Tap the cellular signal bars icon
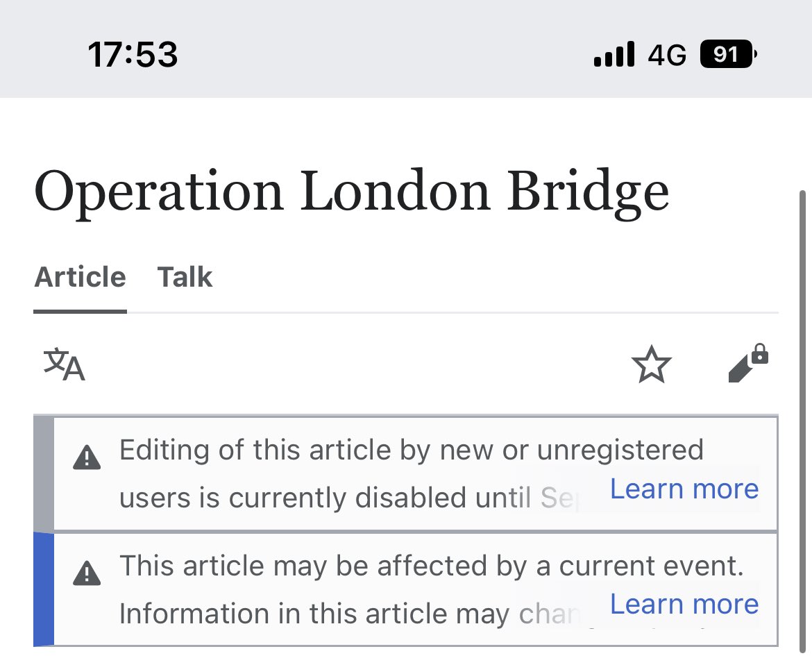This screenshot has height=665, width=812. 614,54
